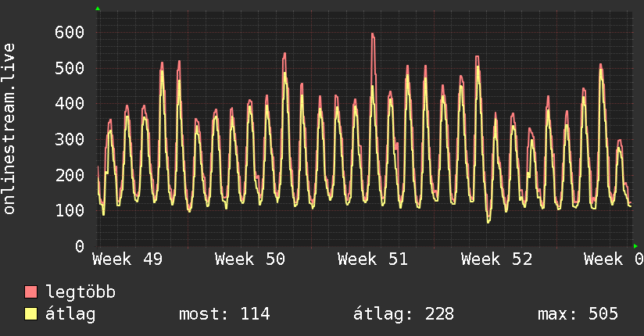Click the tallest red peak near 600
644x336 pixels.
click(373, 35)
